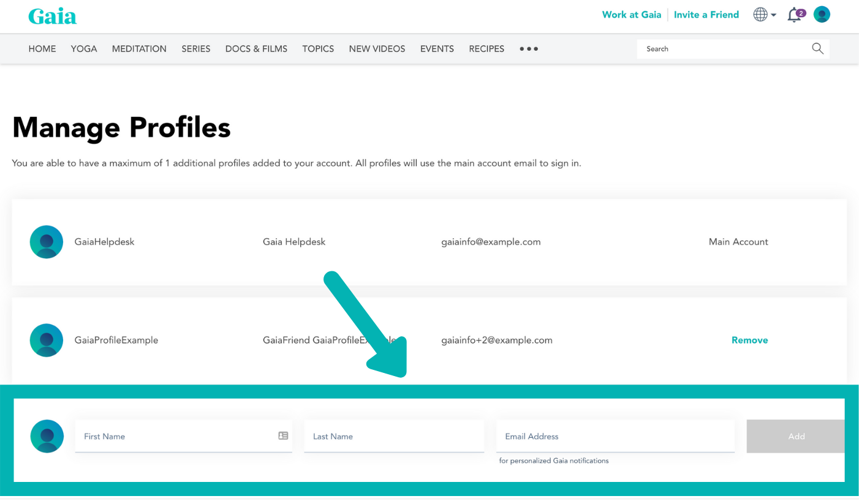Open the SERIES menu item
This screenshot has width=862, height=504.
tap(196, 49)
